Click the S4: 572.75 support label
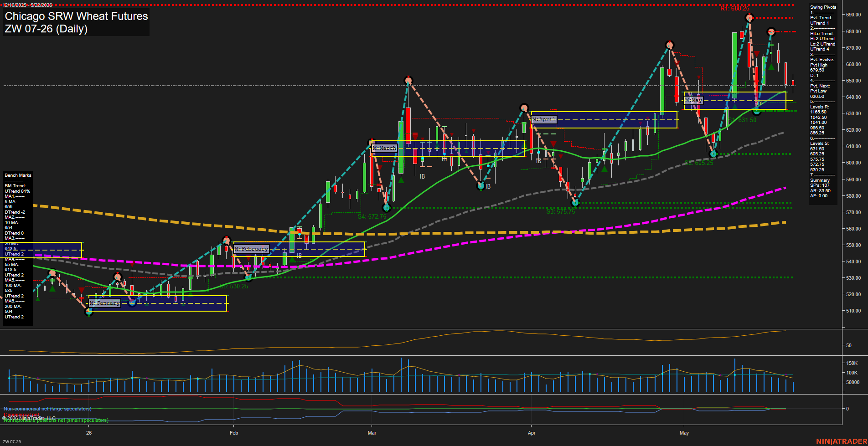This screenshot has width=868, height=446. [372, 217]
